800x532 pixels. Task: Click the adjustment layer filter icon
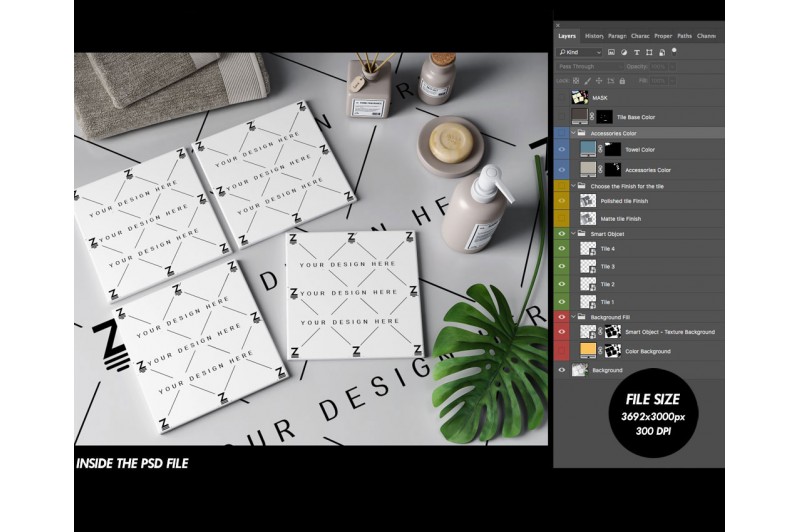click(624, 51)
